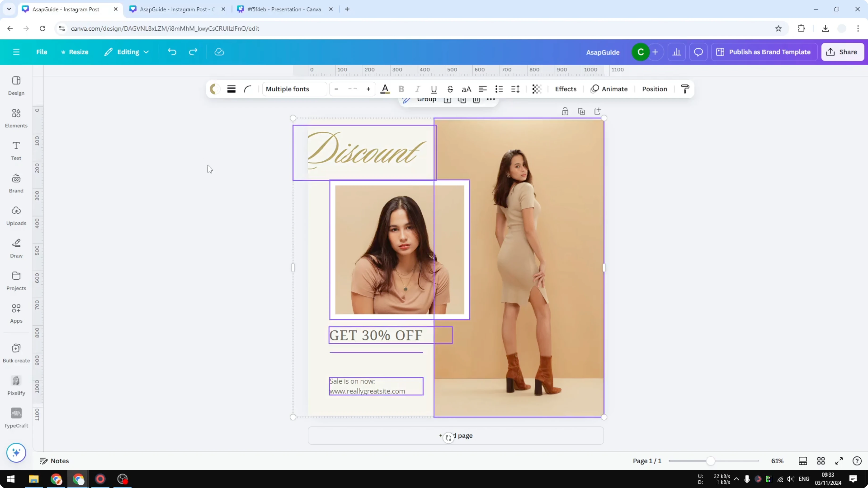Click the Share button

click(x=843, y=52)
